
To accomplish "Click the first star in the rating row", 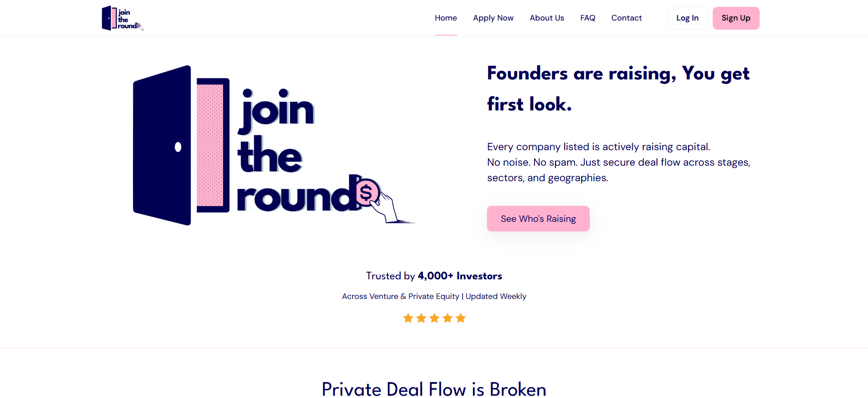I will pyautogui.click(x=408, y=318).
